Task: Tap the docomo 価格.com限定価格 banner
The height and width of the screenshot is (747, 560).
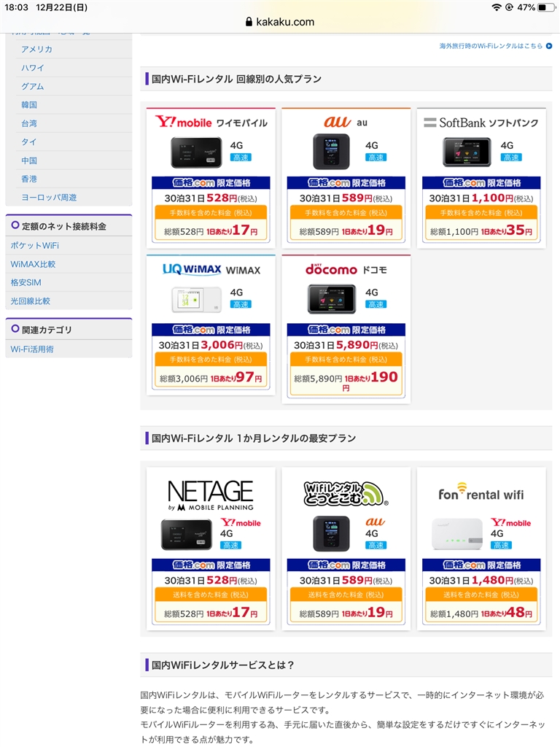Action: 346,330
